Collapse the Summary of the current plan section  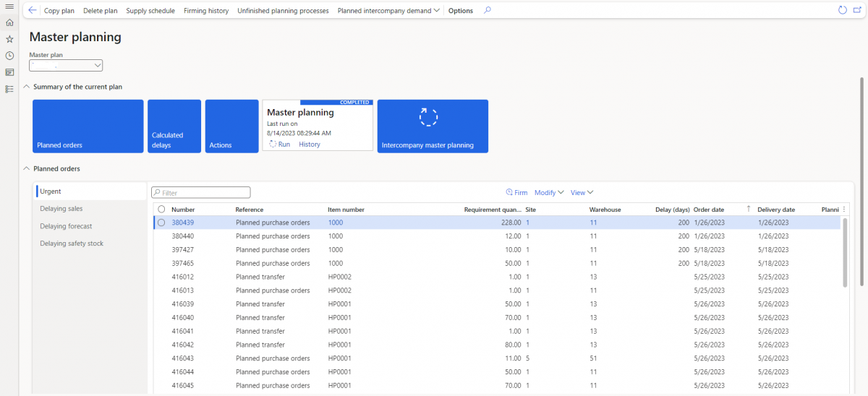click(27, 87)
